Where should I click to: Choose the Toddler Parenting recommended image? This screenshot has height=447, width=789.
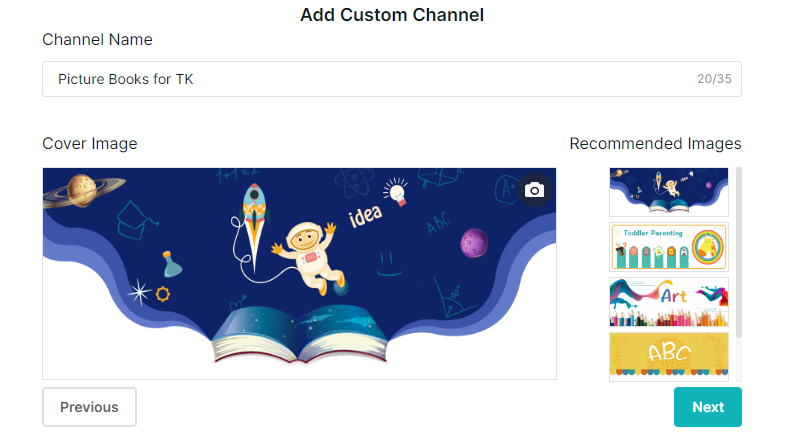pos(668,246)
